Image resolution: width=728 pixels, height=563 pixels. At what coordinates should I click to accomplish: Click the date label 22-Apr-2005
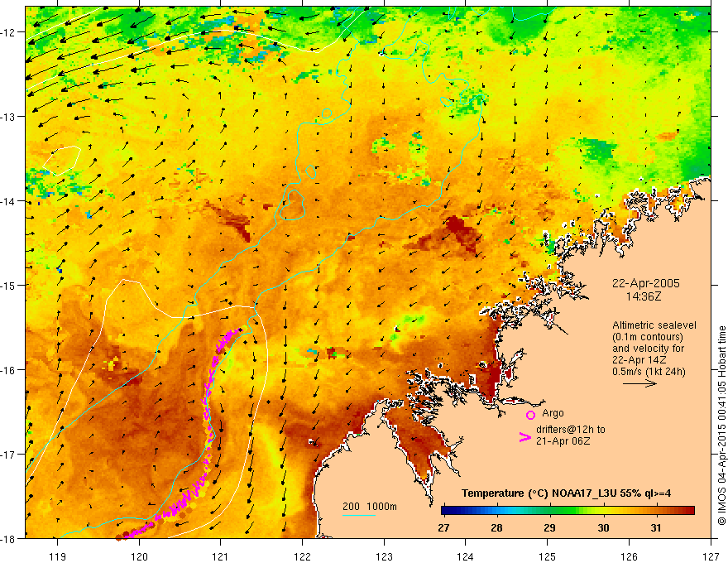(x=646, y=283)
